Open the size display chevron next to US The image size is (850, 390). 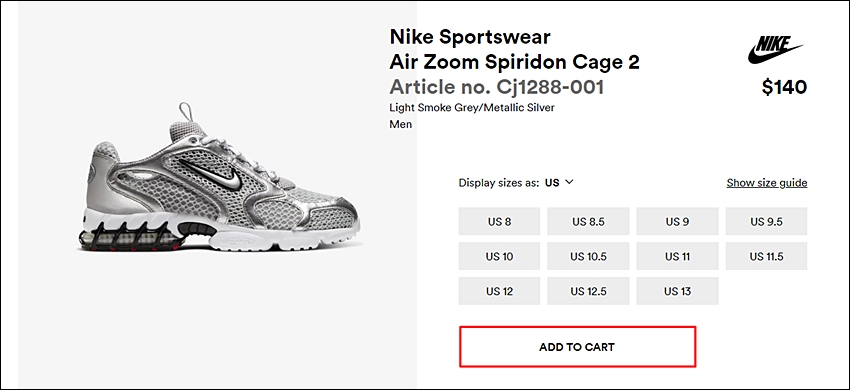pos(569,182)
